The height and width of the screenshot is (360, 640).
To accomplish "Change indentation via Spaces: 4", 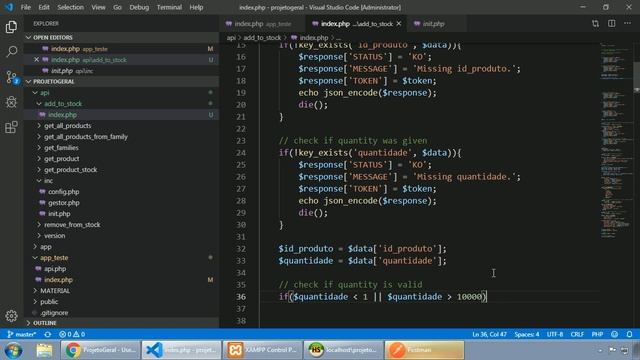I will point(527,334).
